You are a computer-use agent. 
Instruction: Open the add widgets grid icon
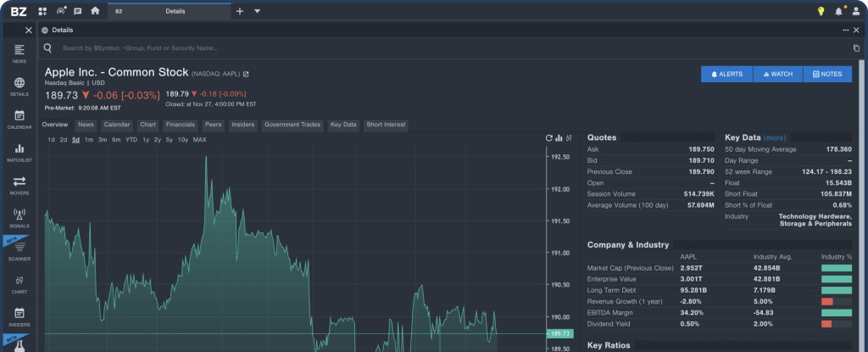pyautogui.click(x=42, y=11)
